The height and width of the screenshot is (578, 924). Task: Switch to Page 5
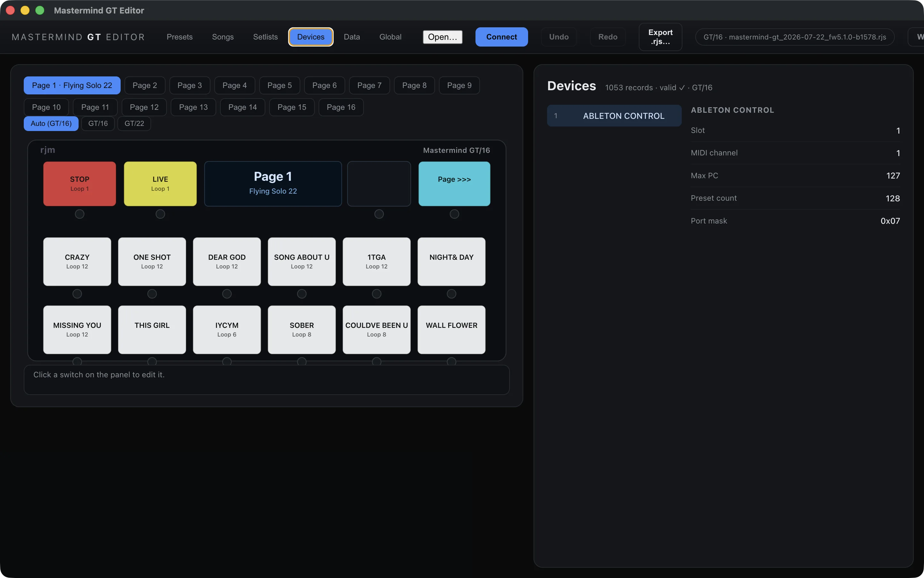(279, 85)
